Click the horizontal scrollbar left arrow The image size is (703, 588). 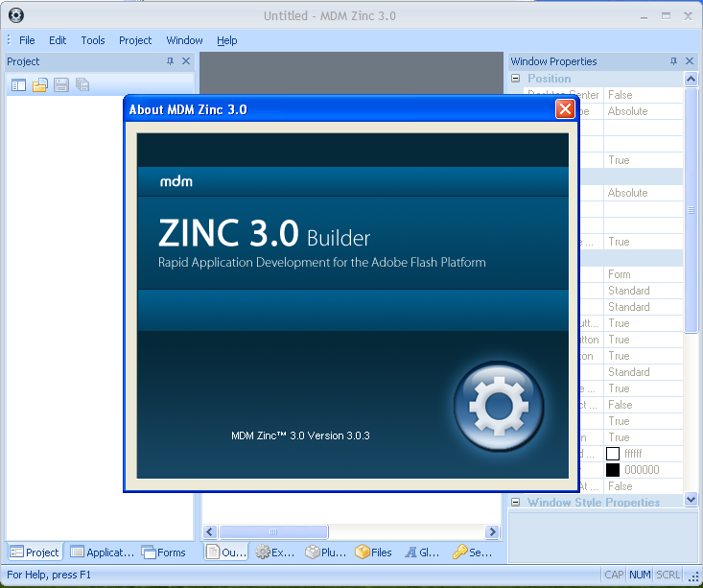(210, 532)
